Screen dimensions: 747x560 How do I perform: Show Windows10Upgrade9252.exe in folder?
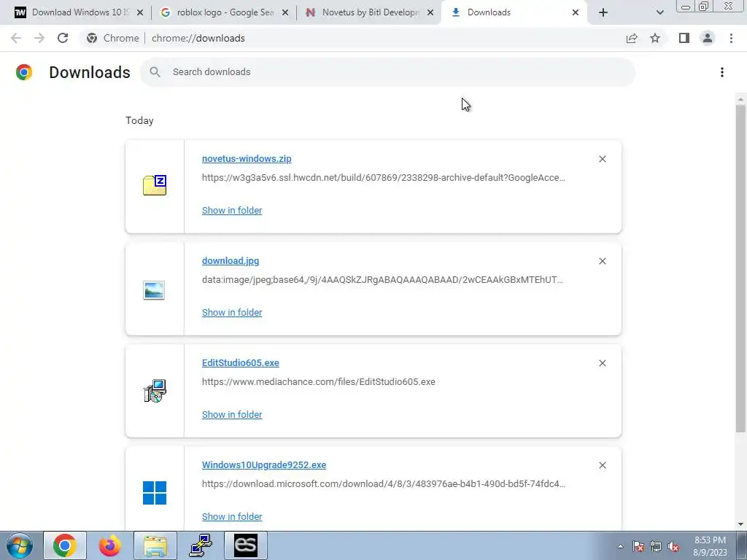pos(232,517)
